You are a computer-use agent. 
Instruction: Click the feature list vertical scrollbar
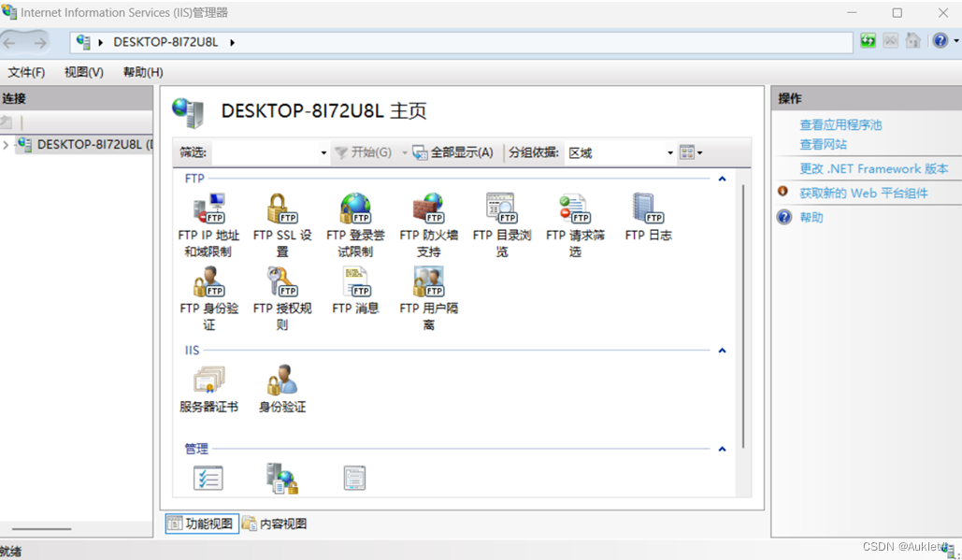[742, 316]
